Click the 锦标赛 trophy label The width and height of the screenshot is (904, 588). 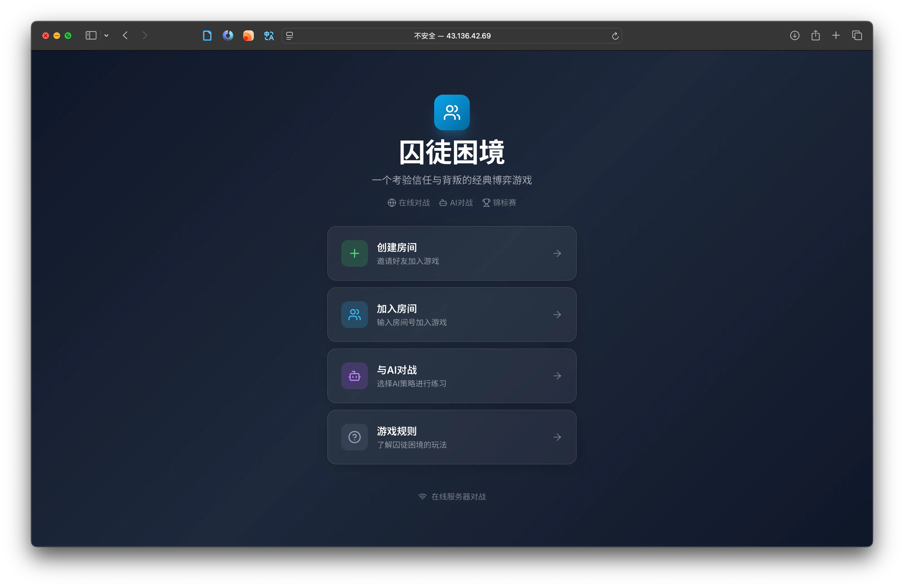pyautogui.click(x=504, y=203)
